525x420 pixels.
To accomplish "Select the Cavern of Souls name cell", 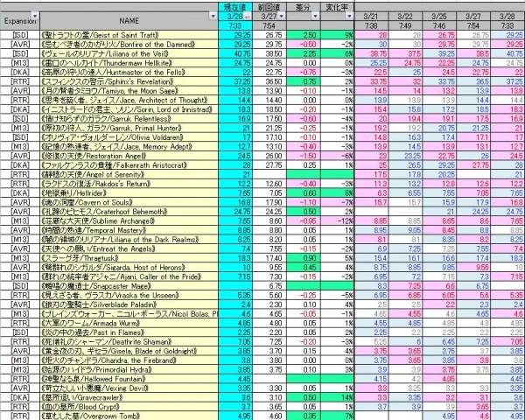I will [x=129, y=202].
